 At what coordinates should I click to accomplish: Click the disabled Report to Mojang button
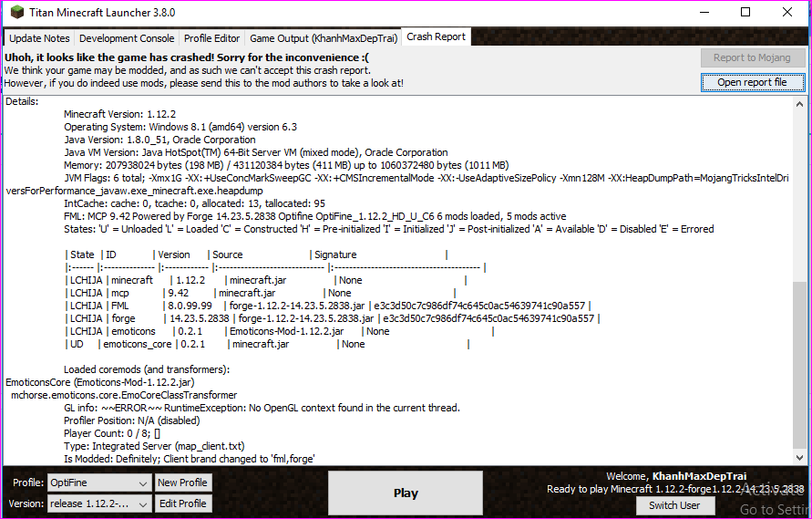pos(753,57)
